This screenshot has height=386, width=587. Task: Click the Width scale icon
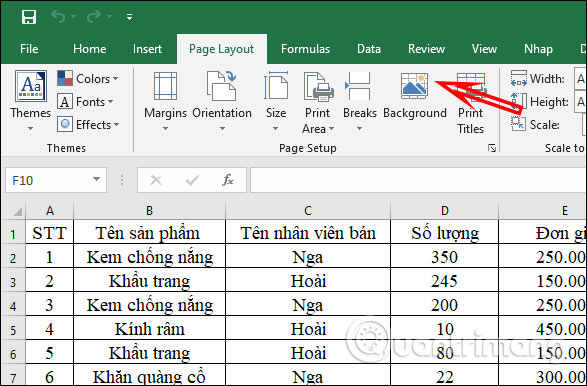tap(518, 79)
